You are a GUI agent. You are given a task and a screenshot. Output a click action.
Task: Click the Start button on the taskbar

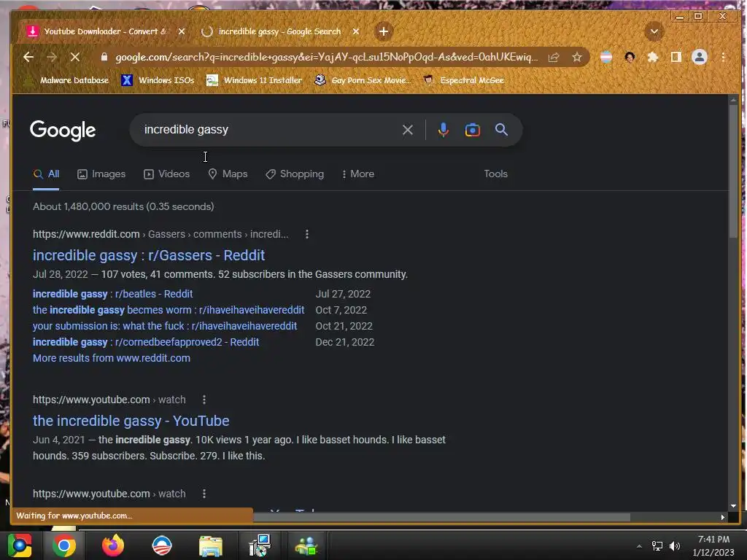pyautogui.click(x=20, y=545)
